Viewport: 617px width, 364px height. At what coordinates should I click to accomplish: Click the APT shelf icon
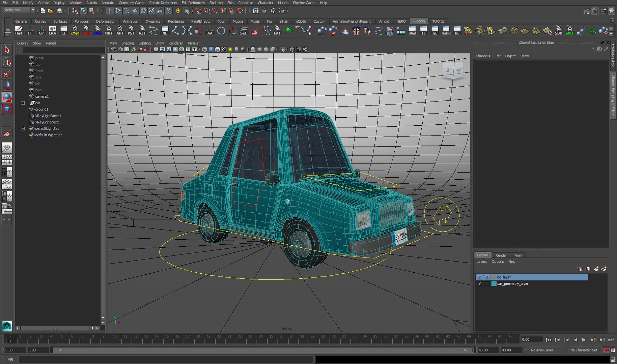(x=120, y=31)
